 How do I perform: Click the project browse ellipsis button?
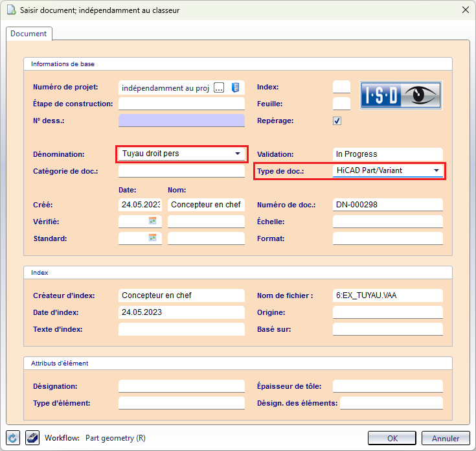219,88
